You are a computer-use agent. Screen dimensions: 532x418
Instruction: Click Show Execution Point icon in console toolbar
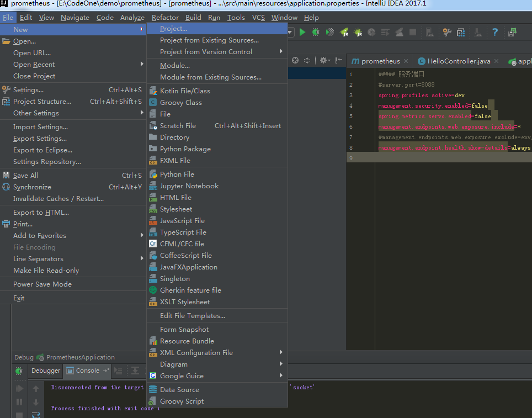pyautogui.click(x=118, y=371)
